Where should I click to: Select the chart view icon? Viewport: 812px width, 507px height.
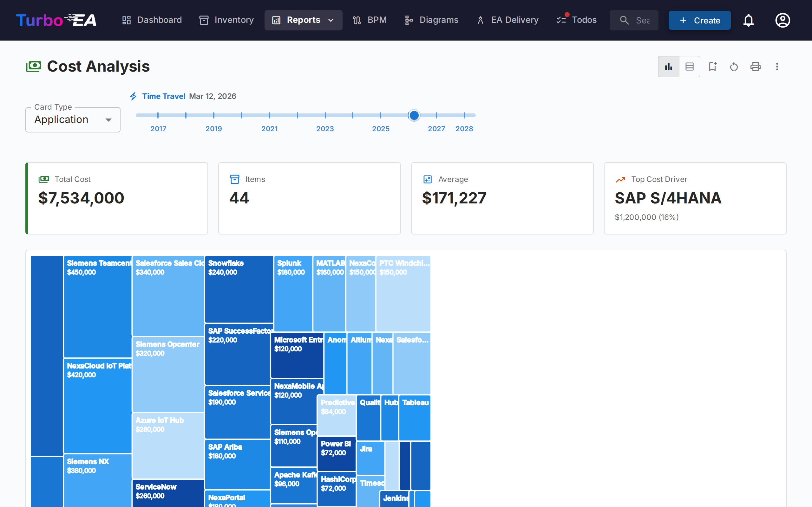[x=668, y=67]
